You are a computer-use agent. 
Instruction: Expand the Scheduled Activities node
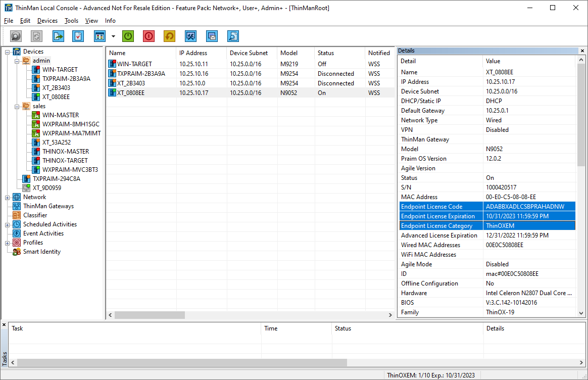(x=7, y=225)
